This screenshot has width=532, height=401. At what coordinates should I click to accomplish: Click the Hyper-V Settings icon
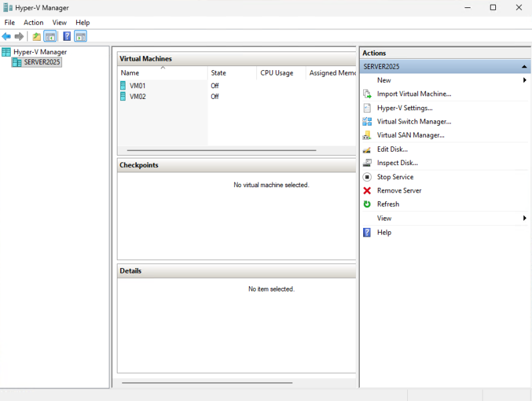(367, 108)
